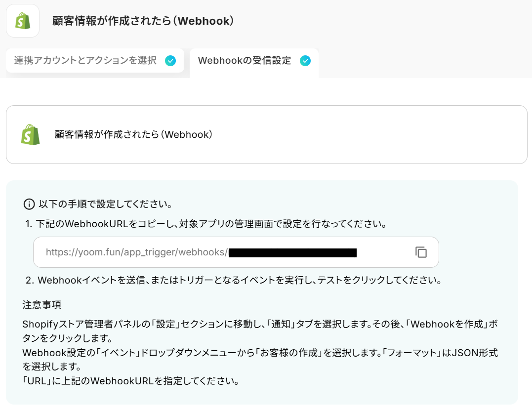Click the page heading 顧客情報が作成されたら（Webhook）
This screenshot has width=532, height=409.
point(143,21)
